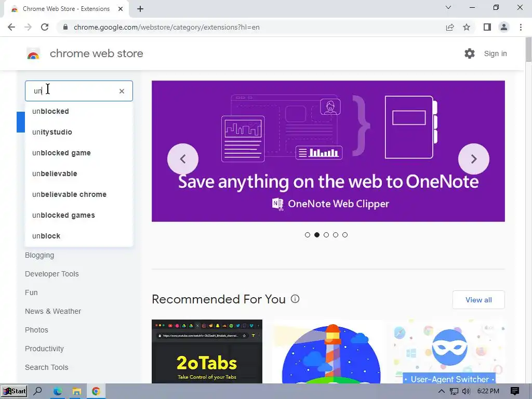Viewport: 532px width, 399px height.
Task: Go back using the browser back arrow
Action: (x=11, y=27)
